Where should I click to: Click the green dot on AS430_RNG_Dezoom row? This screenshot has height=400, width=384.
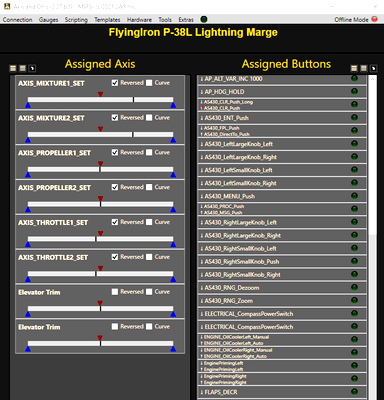pyautogui.click(x=354, y=287)
